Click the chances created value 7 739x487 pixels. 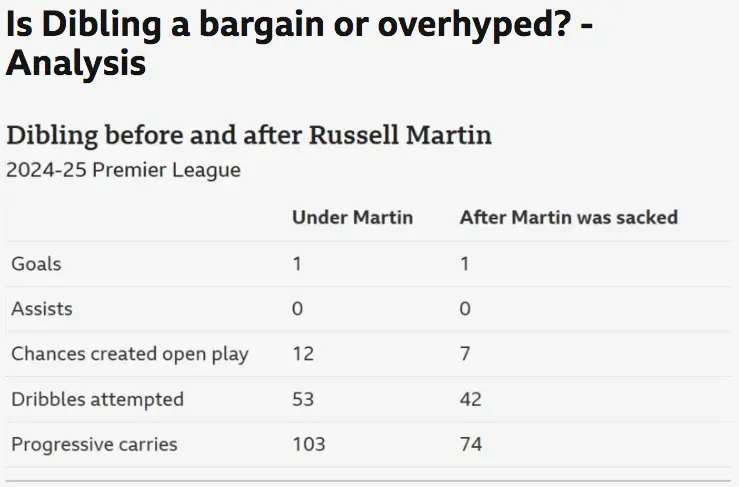(x=466, y=354)
